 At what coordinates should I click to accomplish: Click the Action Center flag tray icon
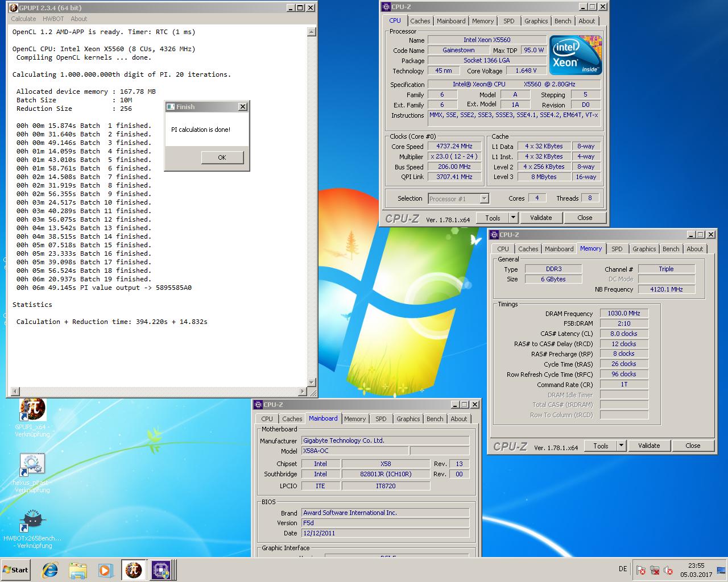pyautogui.click(x=641, y=570)
